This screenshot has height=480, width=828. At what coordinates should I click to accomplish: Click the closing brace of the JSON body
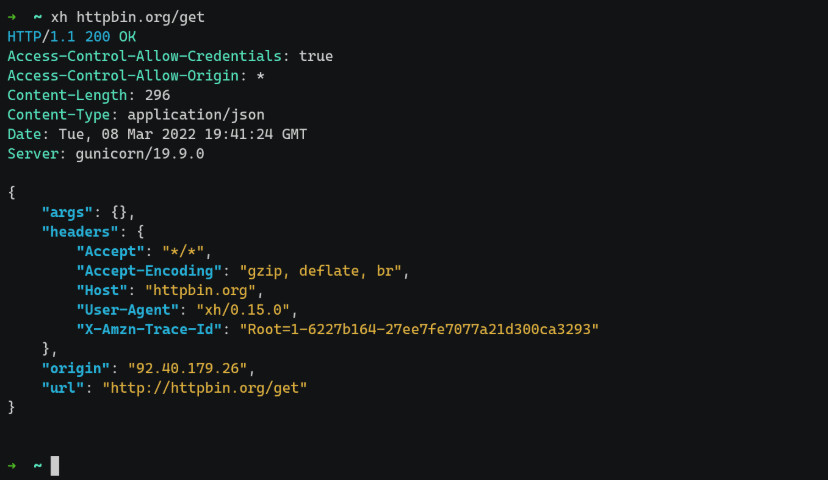click(x=12, y=407)
